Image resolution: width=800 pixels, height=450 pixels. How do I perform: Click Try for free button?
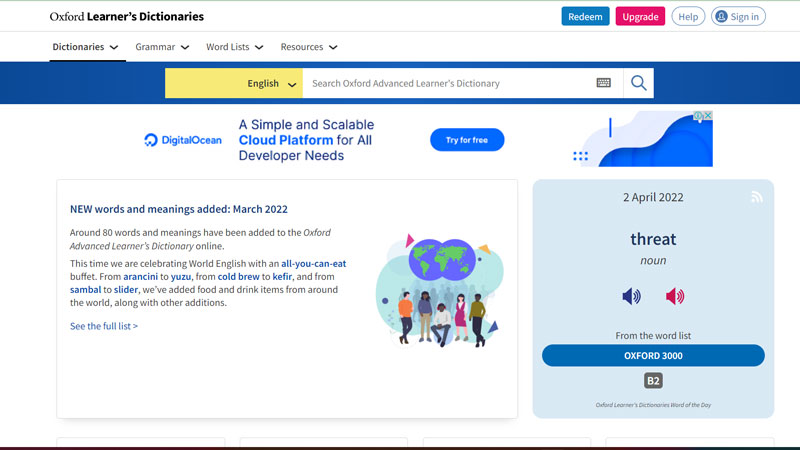click(467, 140)
